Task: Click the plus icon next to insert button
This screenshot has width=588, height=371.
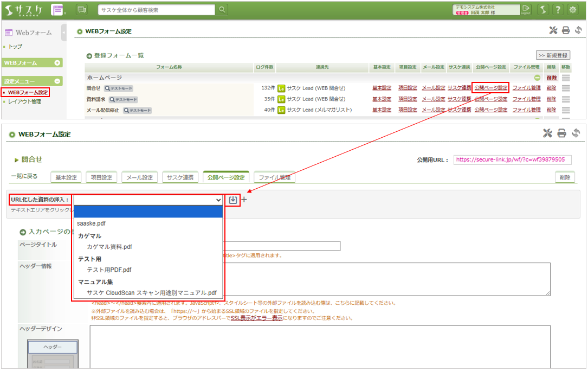Action: click(244, 200)
